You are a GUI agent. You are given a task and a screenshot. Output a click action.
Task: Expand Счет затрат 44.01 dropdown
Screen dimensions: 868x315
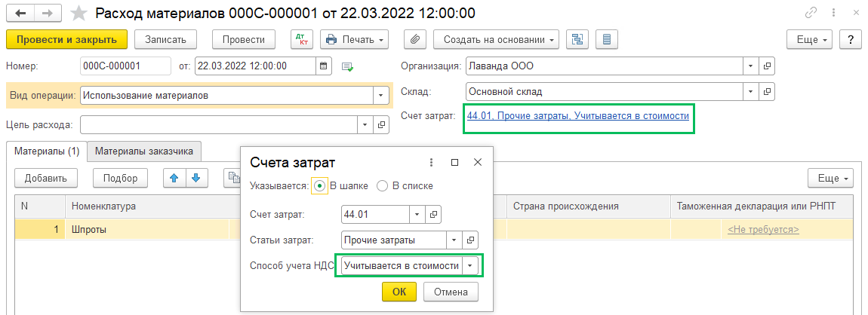tap(417, 214)
